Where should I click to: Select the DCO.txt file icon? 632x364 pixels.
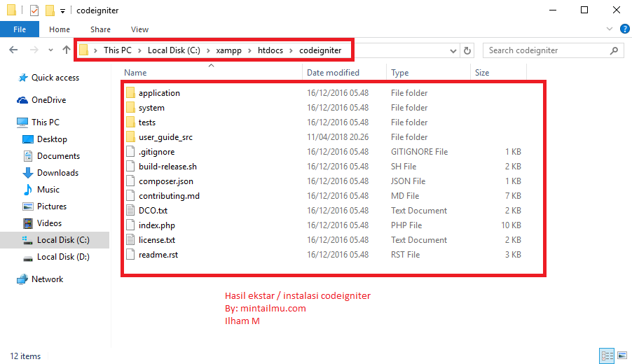click(130, 210)
